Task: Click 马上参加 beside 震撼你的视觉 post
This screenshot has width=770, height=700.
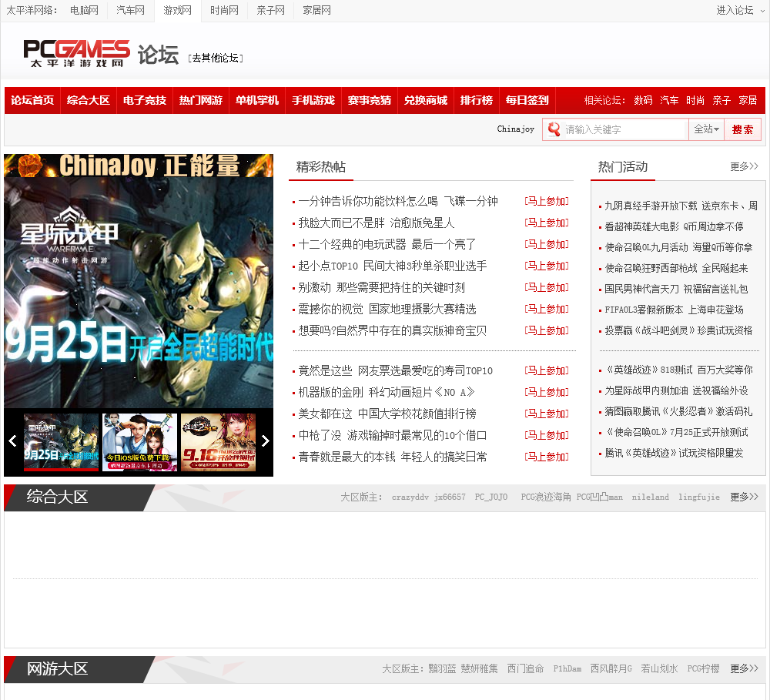Action: coord(547,309)
